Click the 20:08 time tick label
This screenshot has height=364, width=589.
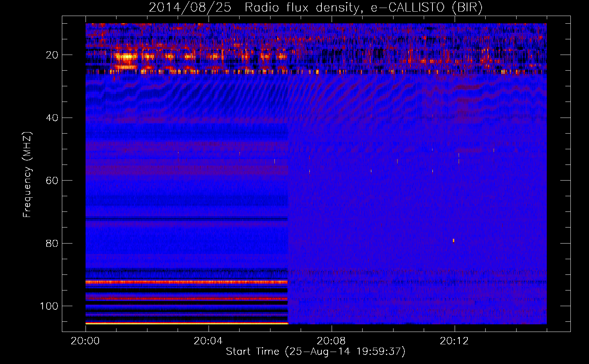[331, 341]
